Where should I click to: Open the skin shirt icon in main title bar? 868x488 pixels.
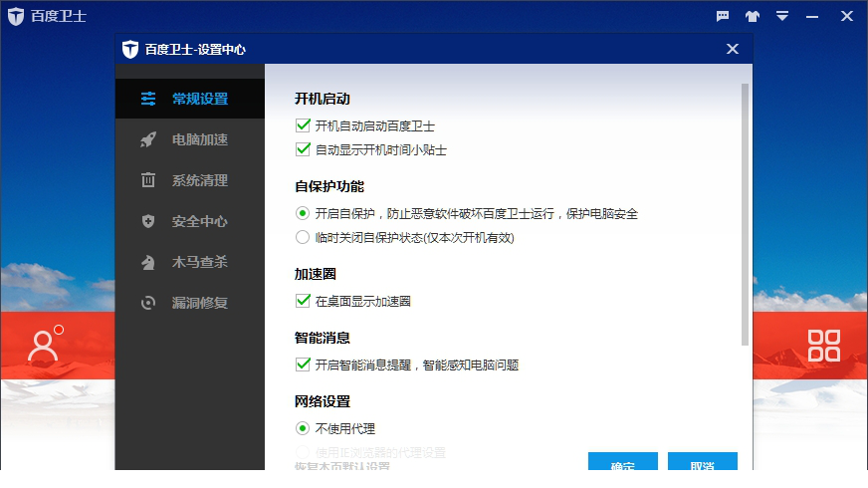pos(752,16)
